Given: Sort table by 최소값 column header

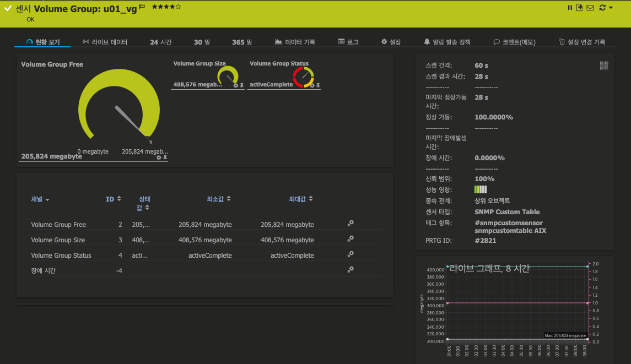Looking at the screenshot, I should pos(219,199).
